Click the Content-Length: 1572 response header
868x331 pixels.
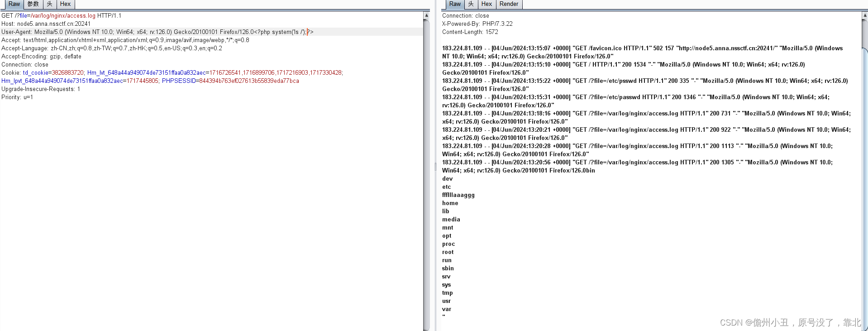point(470,32)
